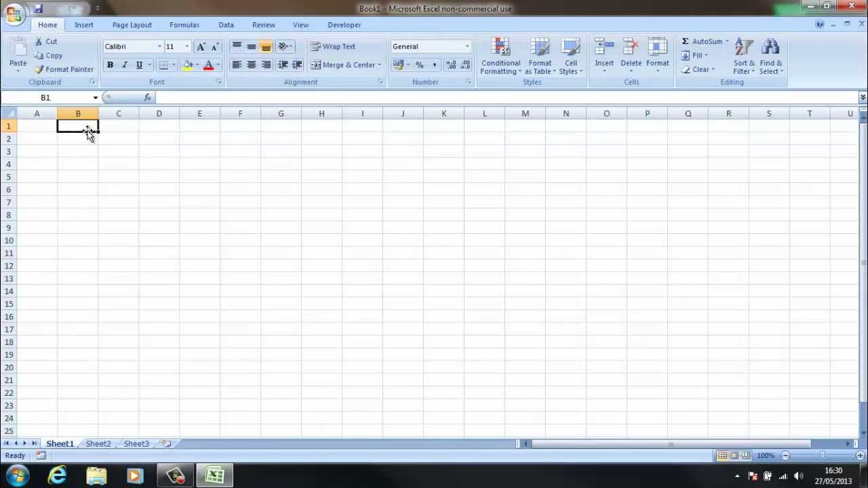Toggle Wrap Text
This screenshot has height=488, width=868.
(333, 47)
